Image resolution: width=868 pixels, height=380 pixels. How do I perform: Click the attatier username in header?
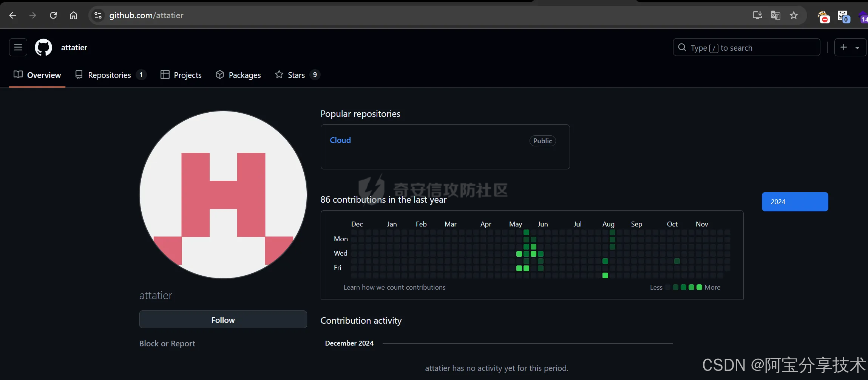[74, 48]
